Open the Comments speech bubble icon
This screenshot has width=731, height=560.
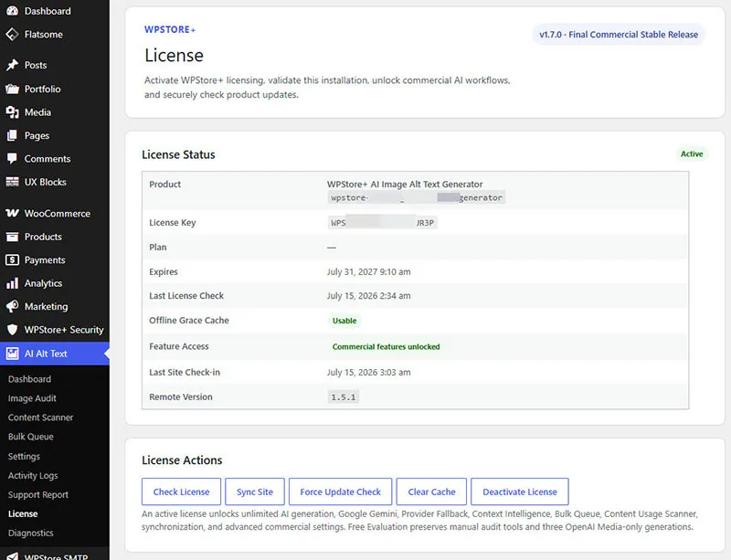pos(12,159)
